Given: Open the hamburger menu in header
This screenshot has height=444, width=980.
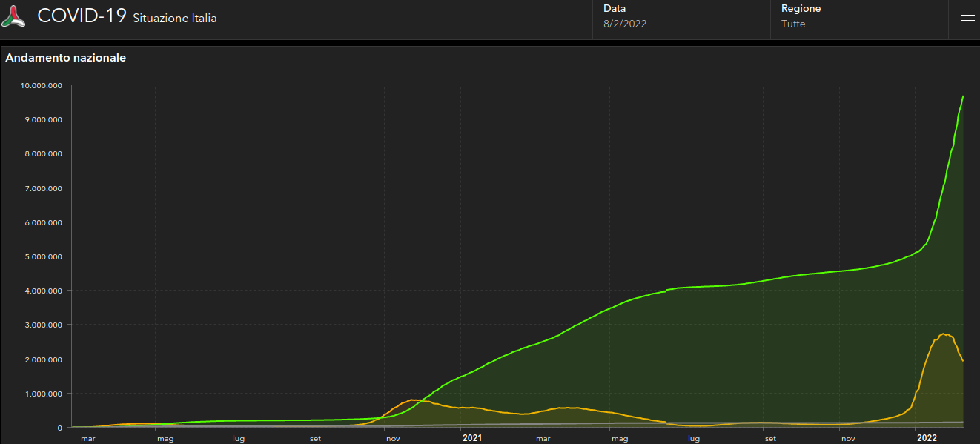Looking at the screenshot, I should [x=967, y=16].
